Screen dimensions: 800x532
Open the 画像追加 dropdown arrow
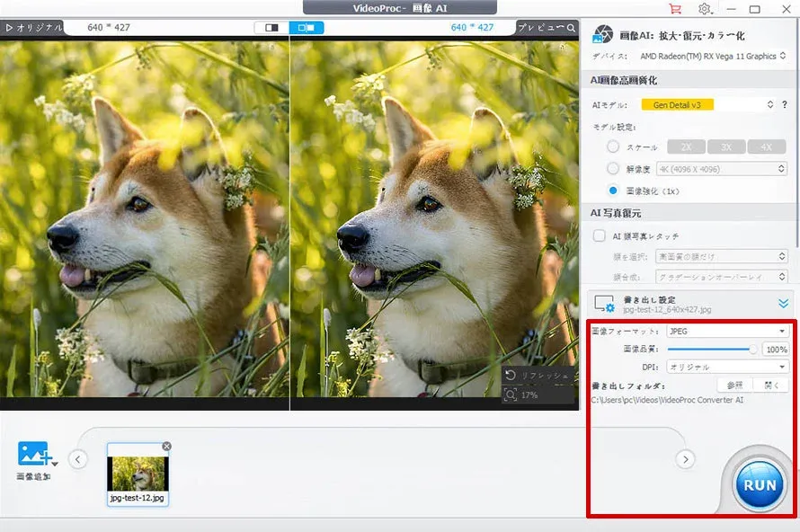55,464
